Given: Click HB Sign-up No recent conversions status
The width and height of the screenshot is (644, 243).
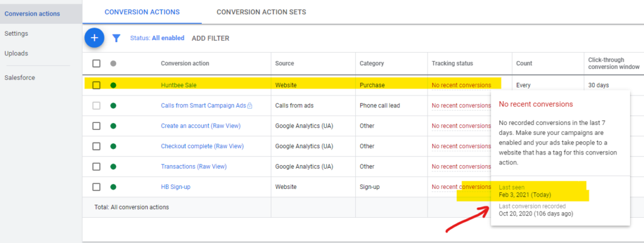Looking at the screenshot, I should [x=461, y=187].
